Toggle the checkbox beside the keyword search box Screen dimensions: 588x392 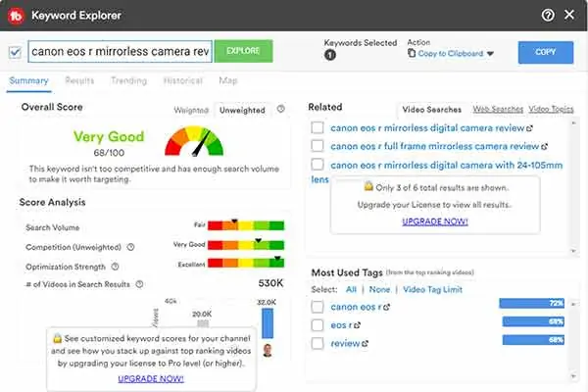click(x=15, y=52)
